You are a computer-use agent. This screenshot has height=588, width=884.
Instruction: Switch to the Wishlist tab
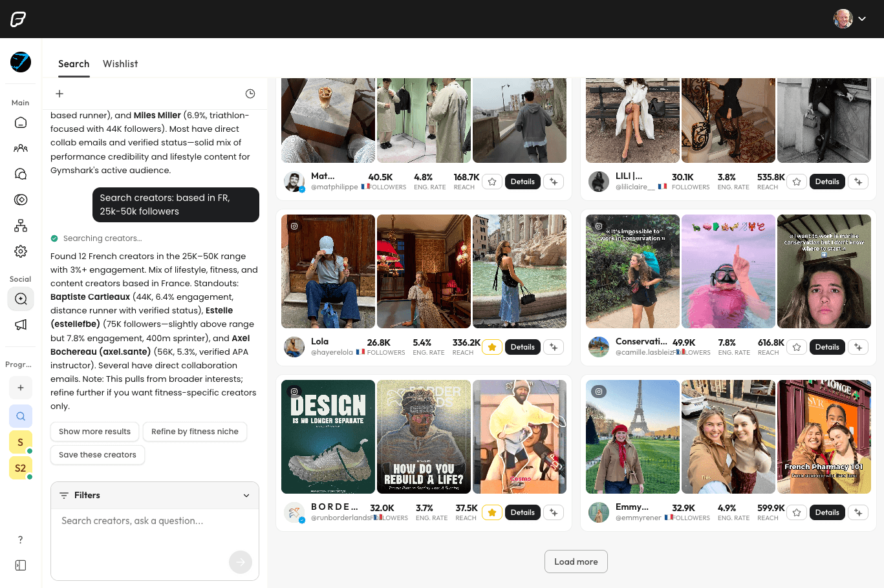[x=120, y=63]
